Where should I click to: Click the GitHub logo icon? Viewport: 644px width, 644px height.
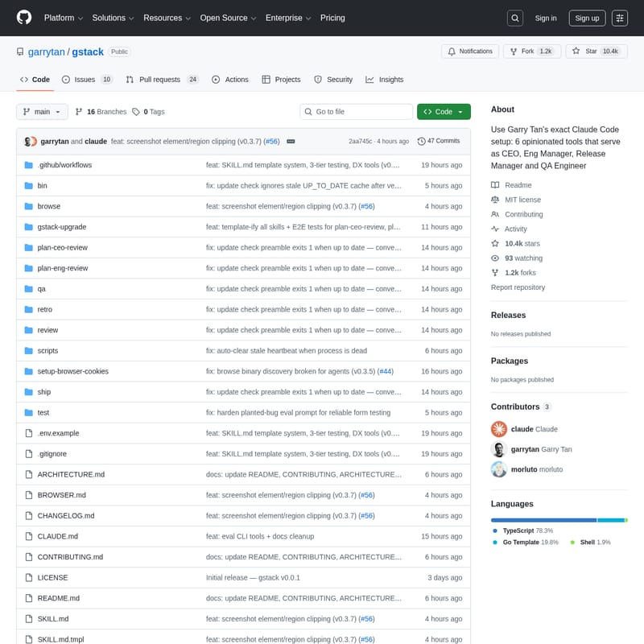(x=23, y=18)
